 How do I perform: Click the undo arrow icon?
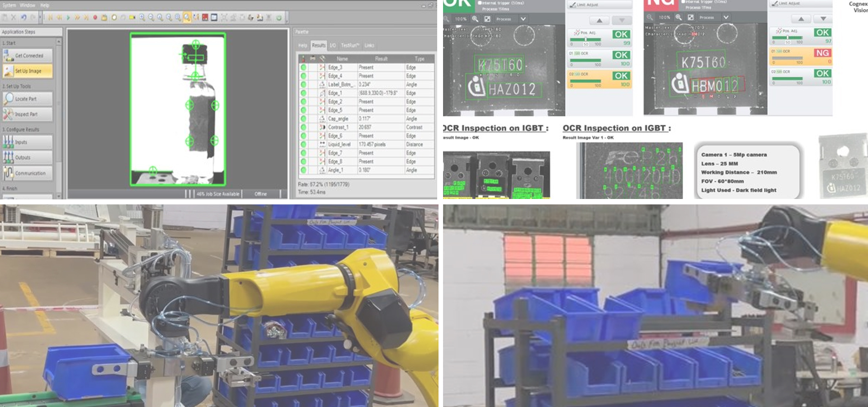click(23, 18)
